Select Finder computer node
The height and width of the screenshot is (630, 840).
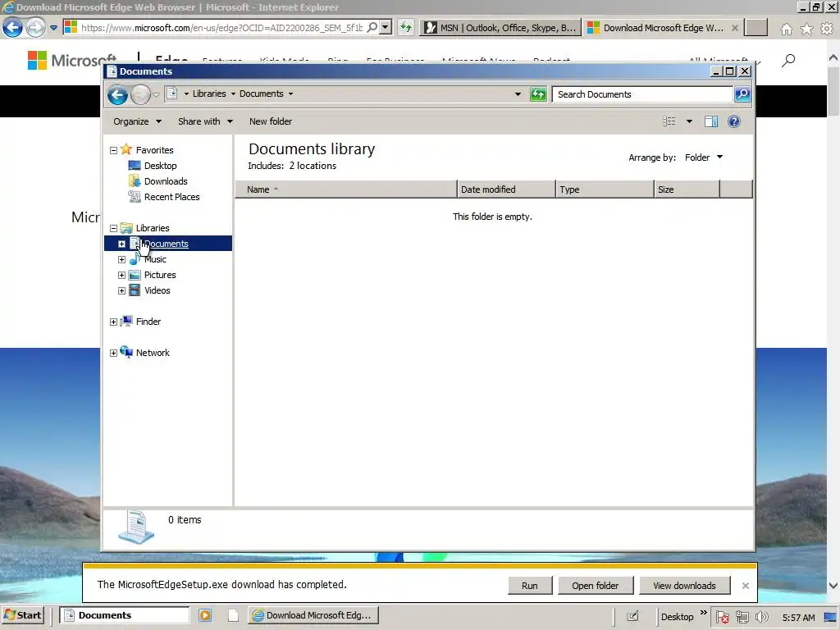tap(148, 322)
